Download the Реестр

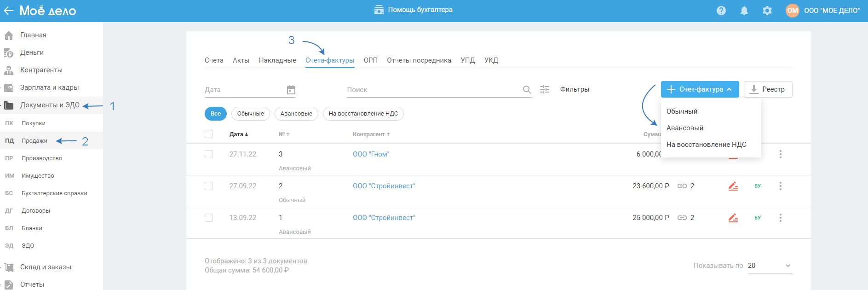[x=768, y=89]
